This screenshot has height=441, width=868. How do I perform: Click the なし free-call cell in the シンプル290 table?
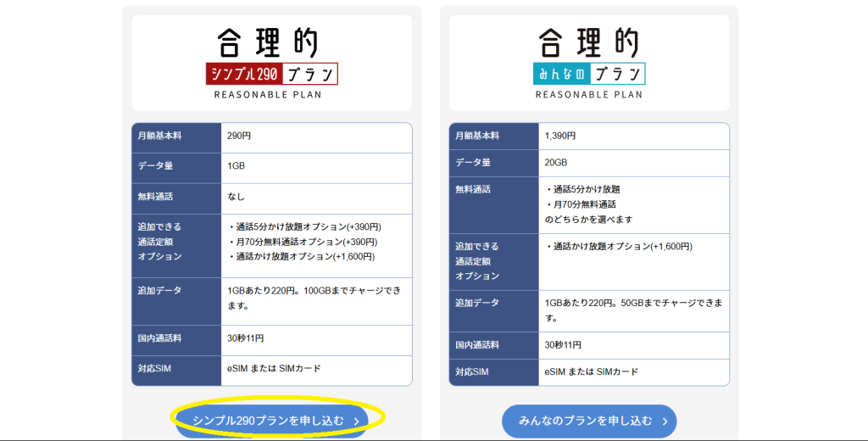coord(236,197)
